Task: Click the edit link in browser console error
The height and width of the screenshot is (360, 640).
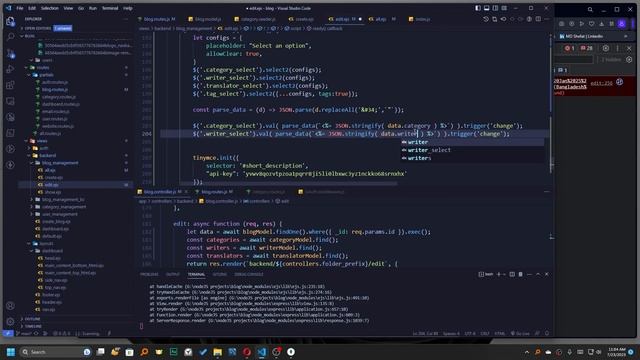Action: (x=601, y=83)
